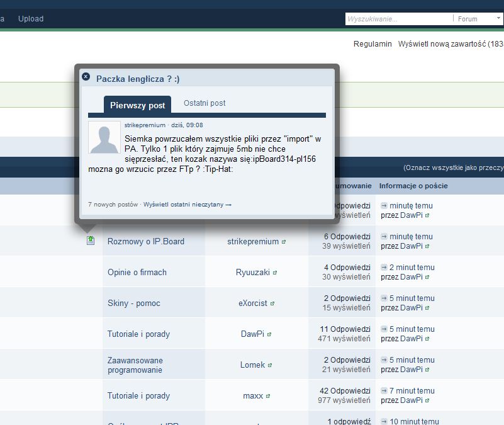Switch to the Ostatni post tab
The image size is (504, 425).
[x=204, y=103]
